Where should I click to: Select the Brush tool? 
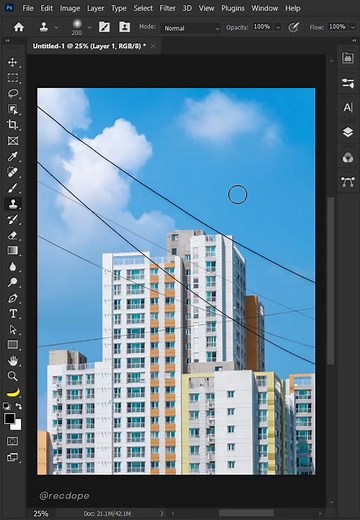click(x=13, y=188)
